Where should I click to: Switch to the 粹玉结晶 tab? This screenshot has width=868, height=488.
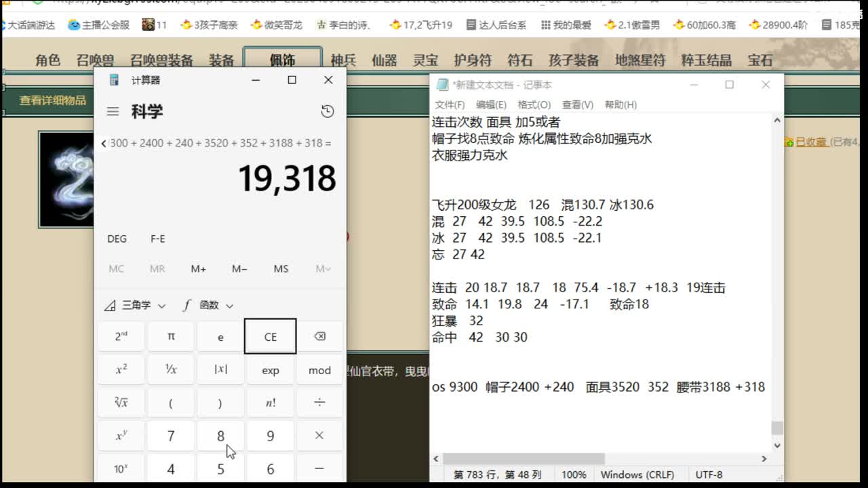click(707, 60)
